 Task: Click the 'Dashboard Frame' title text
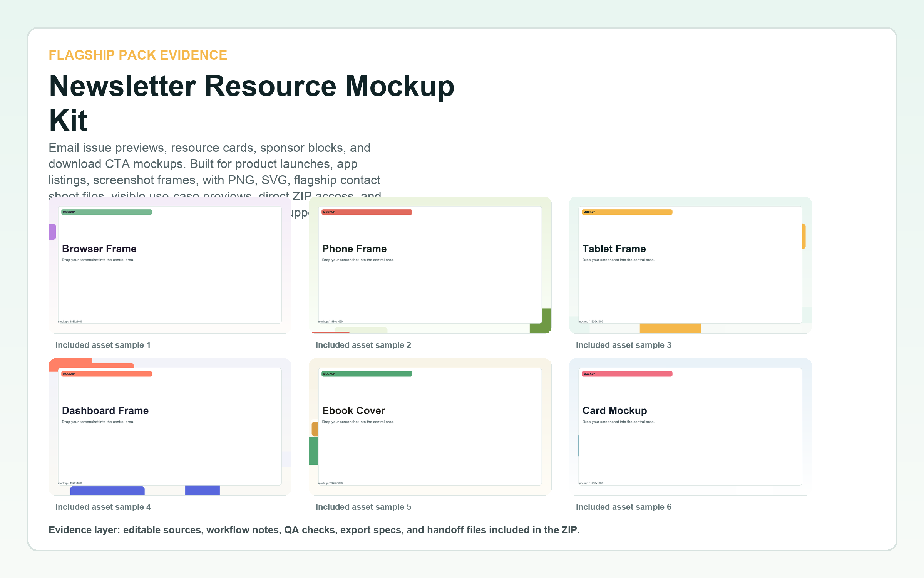click(105, 411)
